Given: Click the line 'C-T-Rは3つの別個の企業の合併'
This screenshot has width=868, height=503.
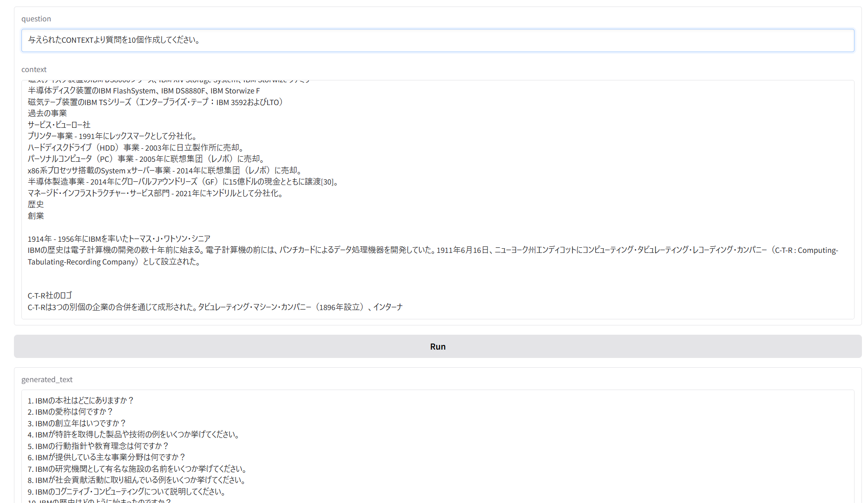Looking at the screenshot, I should pos(215,307).
